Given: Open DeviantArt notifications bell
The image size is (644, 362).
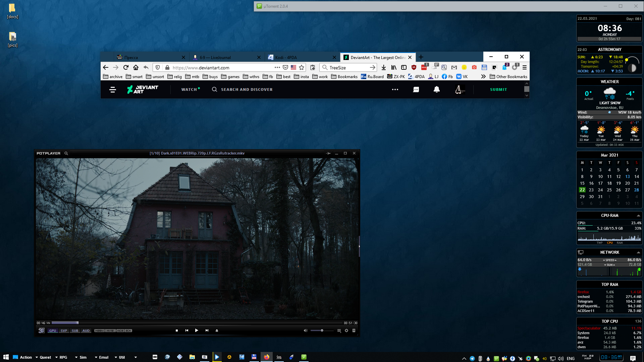Looking at the screenshot, I should (x=436, y=89).
